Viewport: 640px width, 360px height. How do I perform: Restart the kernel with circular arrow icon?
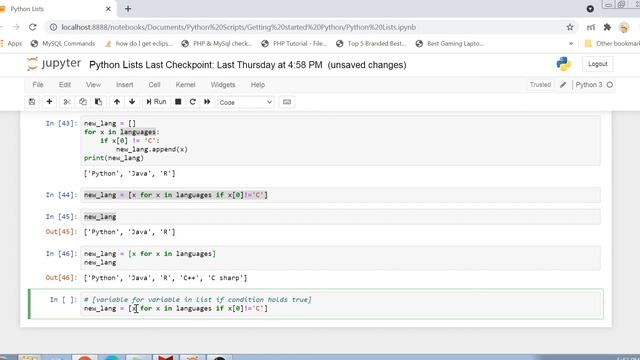pyautogui.click(x=193, y=102)
